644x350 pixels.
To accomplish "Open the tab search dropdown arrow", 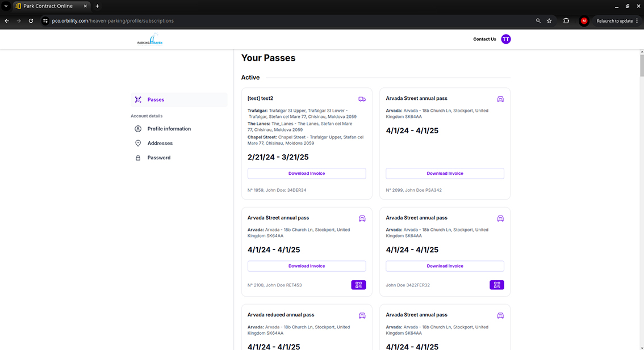I will pos(6,6).
